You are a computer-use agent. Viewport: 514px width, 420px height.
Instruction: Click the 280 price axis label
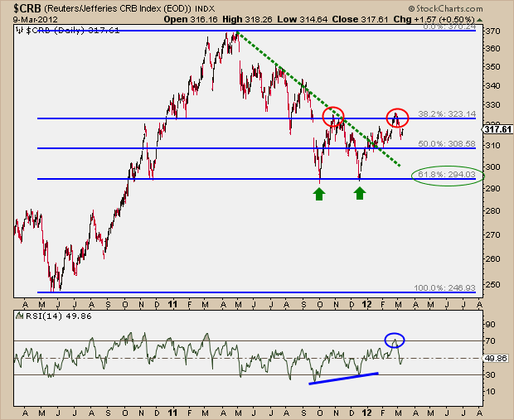point(493,211)
